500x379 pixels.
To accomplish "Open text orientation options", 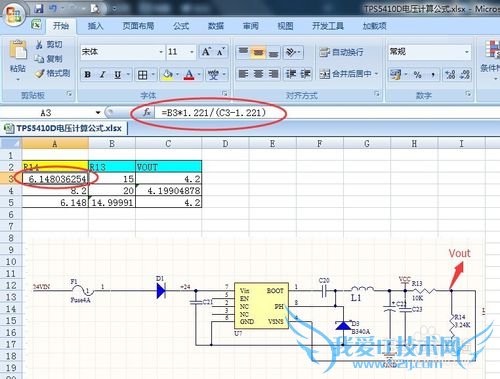I will tap(293, 52).
